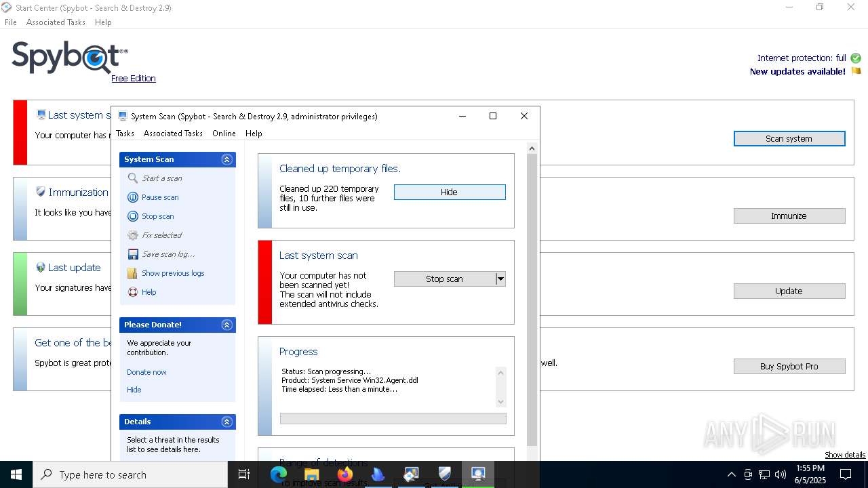Open Associated Tasks menu in System Scan
Image resolution: width=868 pixels, height=488 pixels.
pyautogui.click(x=173, y=134)
